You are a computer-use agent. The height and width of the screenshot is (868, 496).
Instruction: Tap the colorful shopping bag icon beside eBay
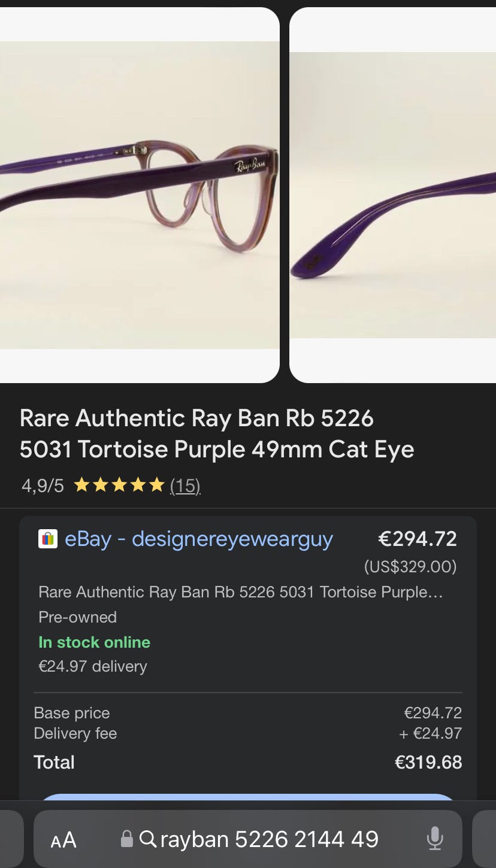48,539
